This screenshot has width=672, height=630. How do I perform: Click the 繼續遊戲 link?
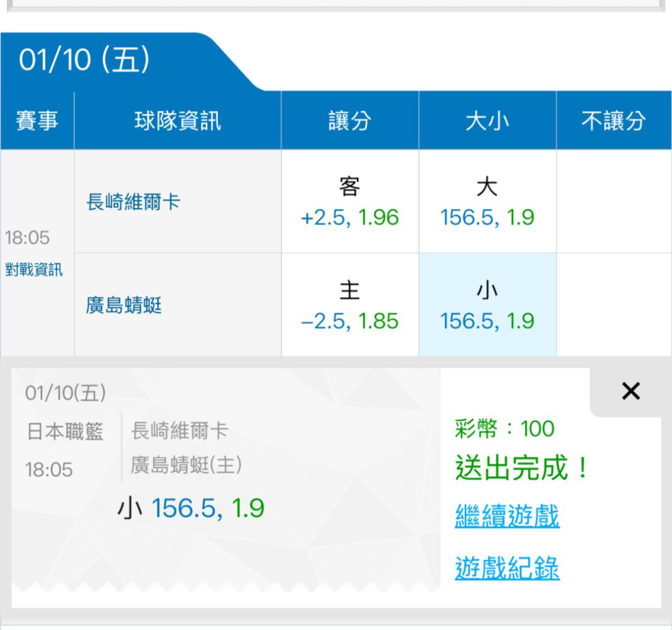pyautogui.click(x=506, y=517)
